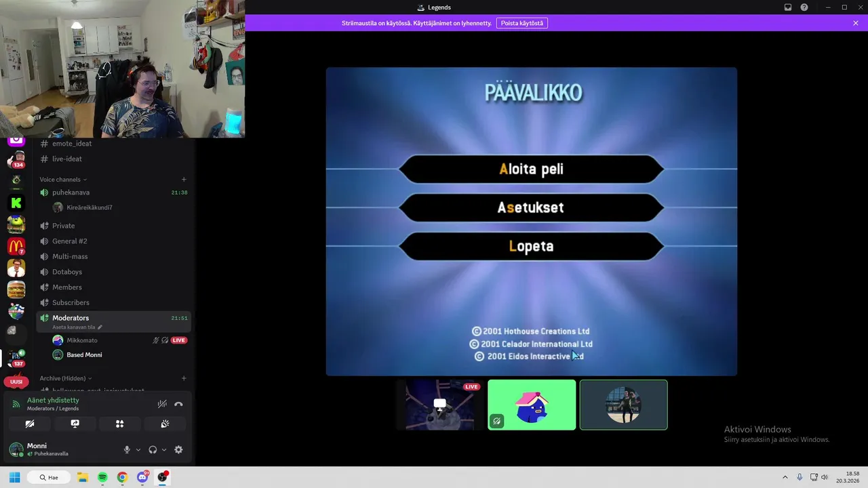This screenshot has width=868, height=488.
Task: Disconnect from voice with hang-up icon
Action: 178,404
